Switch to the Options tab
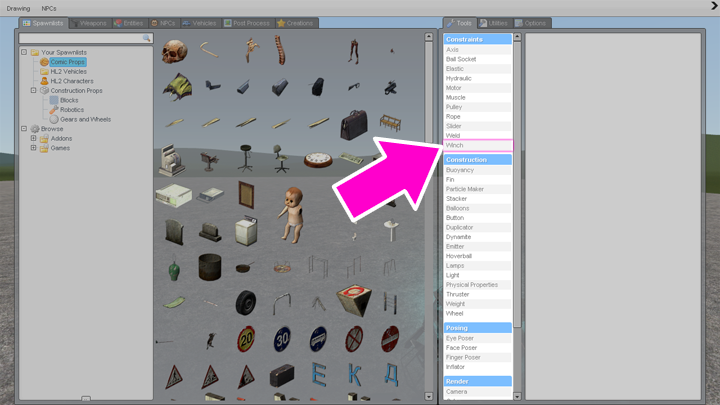Image resolution: width=720 pixels, height=405 pixels. click(x=531, y=23)
